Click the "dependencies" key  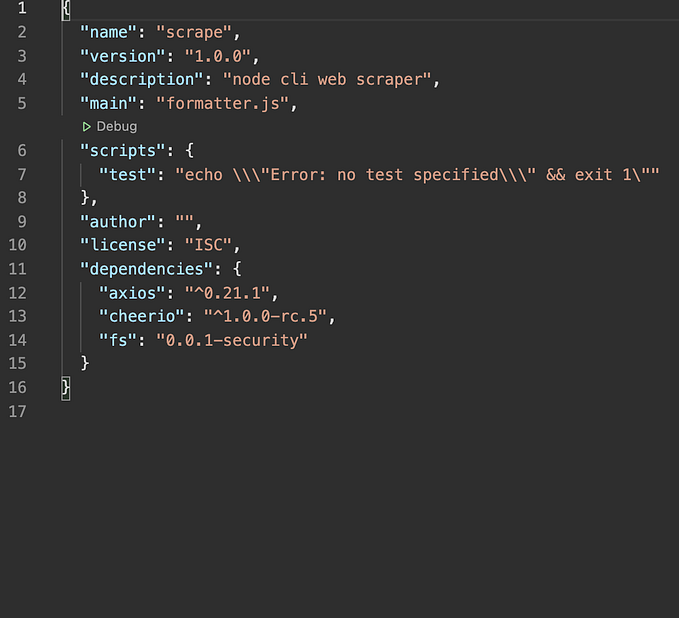tap(146, 269)
